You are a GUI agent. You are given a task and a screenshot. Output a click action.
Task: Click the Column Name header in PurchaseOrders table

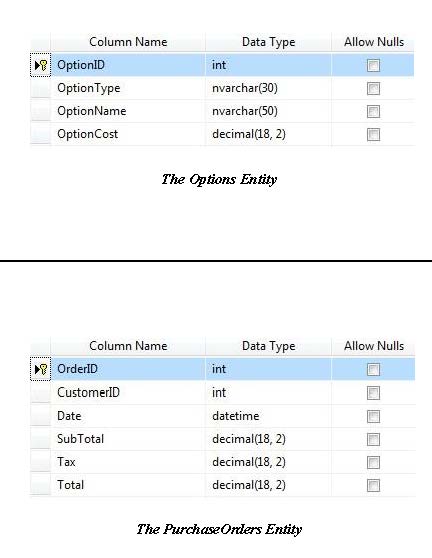tap(128, 346)
